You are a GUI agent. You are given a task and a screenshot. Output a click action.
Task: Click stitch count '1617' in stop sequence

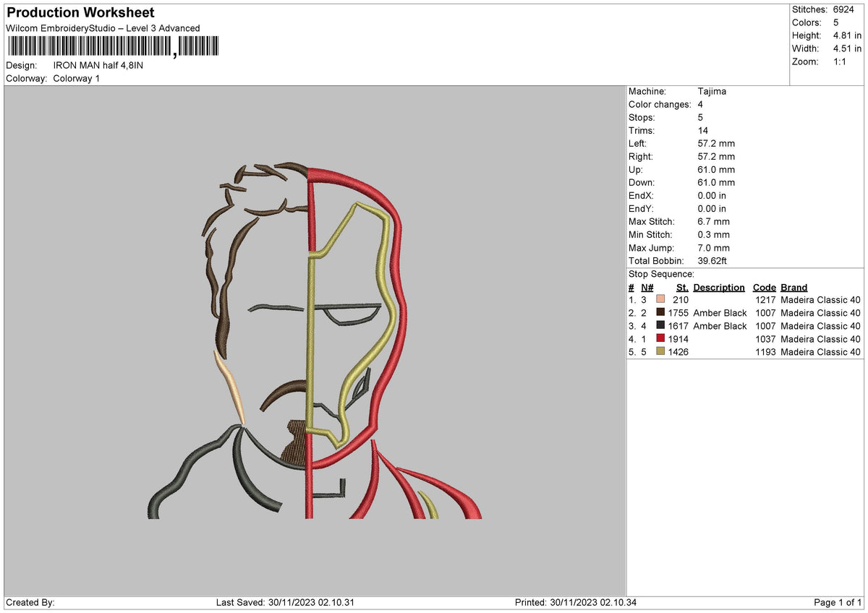click(678, 326)
